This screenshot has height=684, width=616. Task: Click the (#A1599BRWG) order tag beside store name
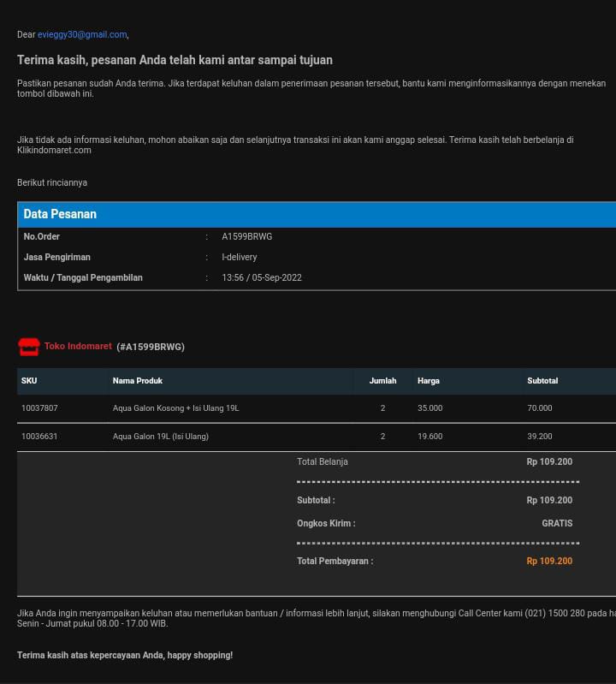[151, 348]
